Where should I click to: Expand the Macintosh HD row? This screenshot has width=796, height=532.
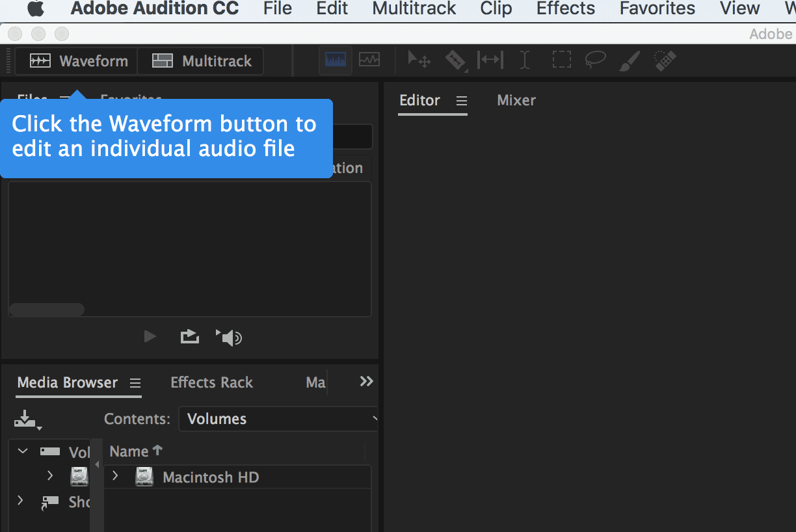click(116, 476)
